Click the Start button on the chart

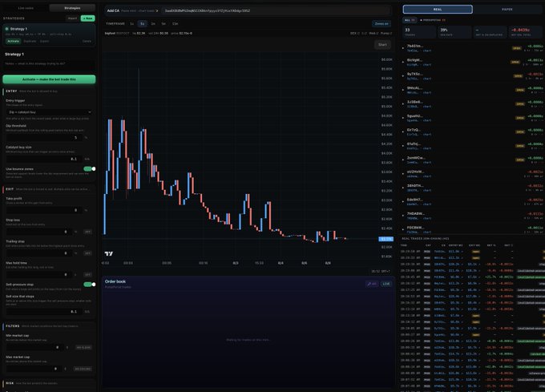click(382, 44)
